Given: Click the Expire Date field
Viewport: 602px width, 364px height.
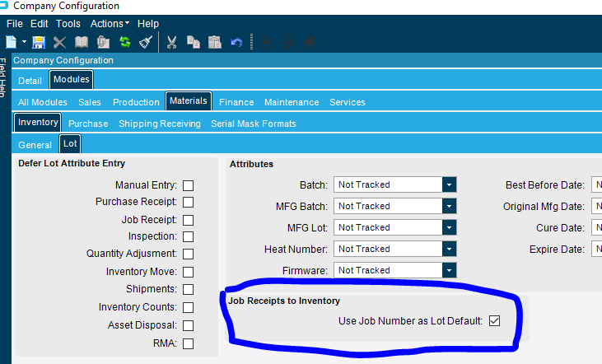Looking at the screenshot, I should 596,250.
